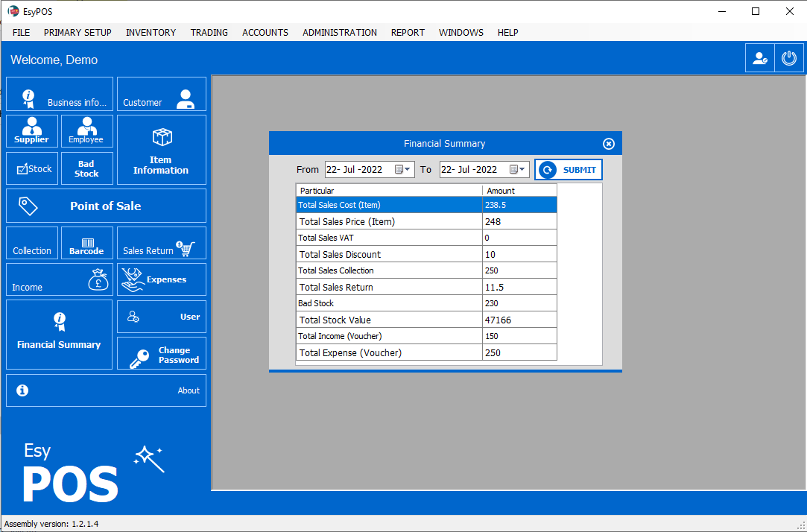807x532 pixels.
Task: Open the TRADING menu
Action: click(x=209, y=32)
